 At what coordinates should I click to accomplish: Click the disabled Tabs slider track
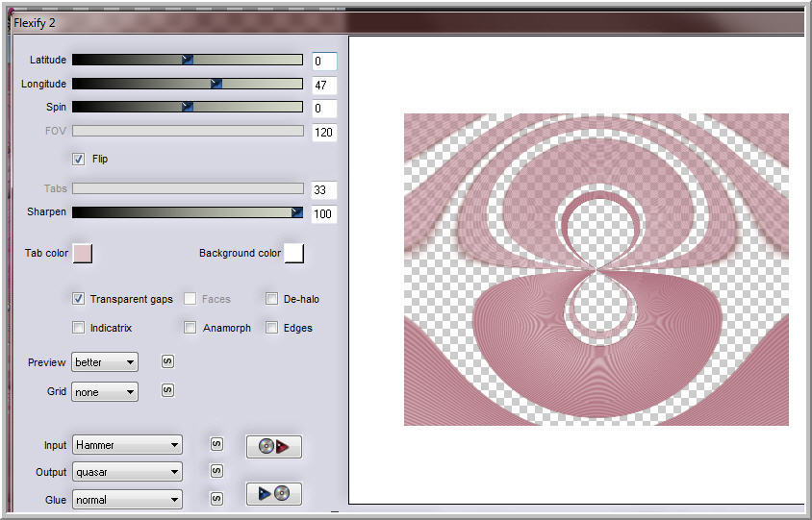click(188, 188)
